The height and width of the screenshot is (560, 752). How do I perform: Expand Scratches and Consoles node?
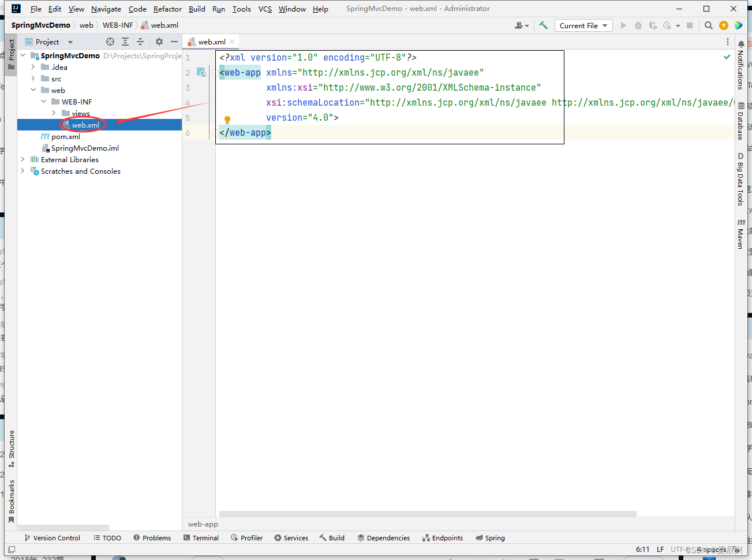[x=23, y=171]
